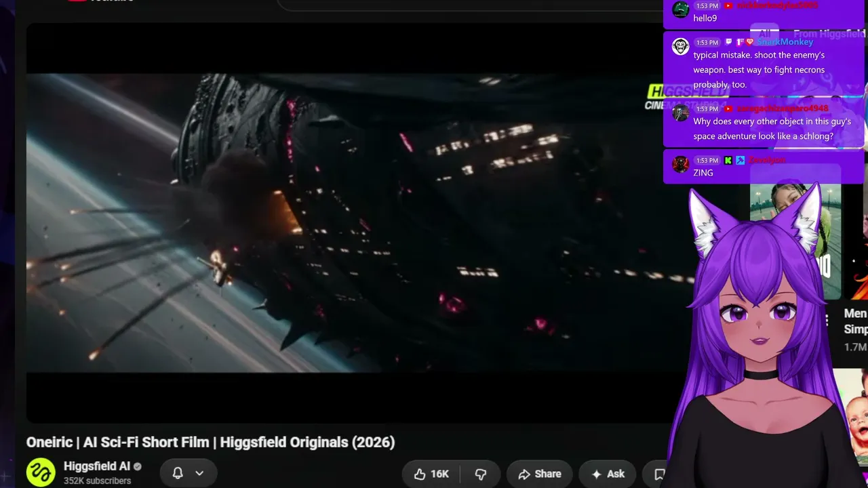The width and height of the screenshot is (868, 488).
Task: Click the "weapon. best way to fight necrons" line
Action: [759, 70]
